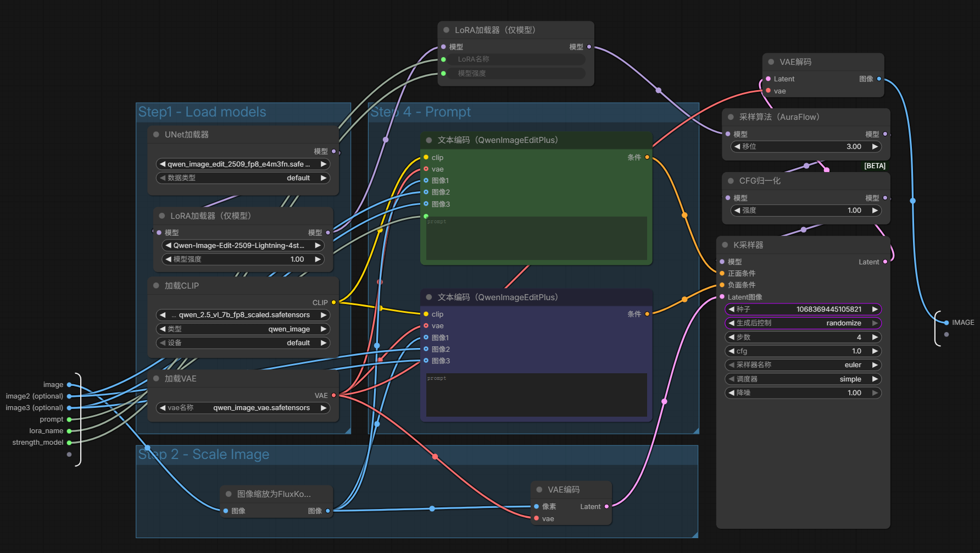Select the lora_name input slot dot
Viewport: 980px width, 553px height.
coord(69,431)
